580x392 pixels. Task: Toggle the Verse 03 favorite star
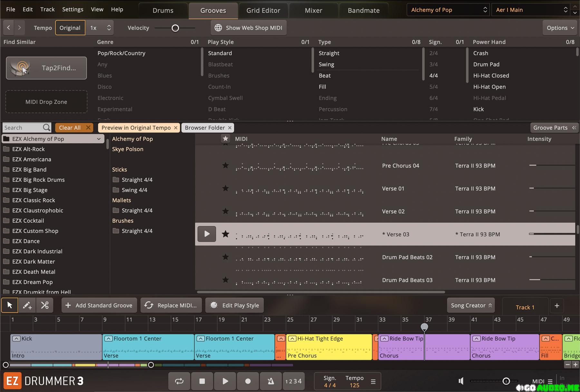(226, 234)
